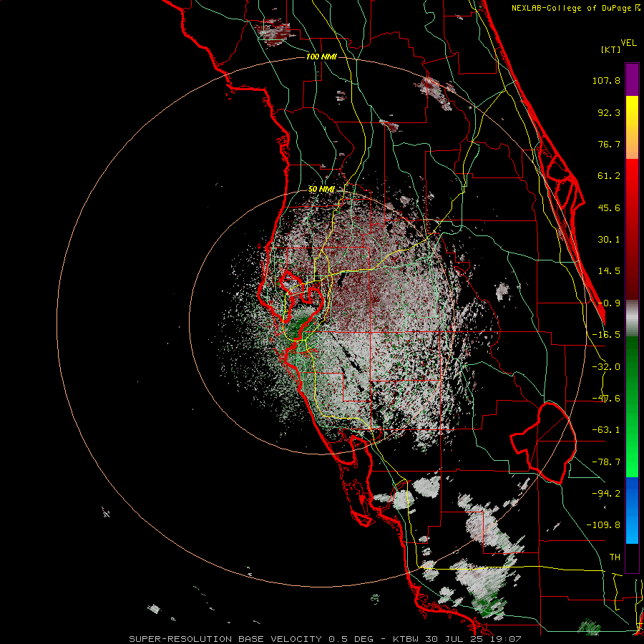Click the 14.5 velocity scale value
Viewport: 644px width, 644px height.
609,271
